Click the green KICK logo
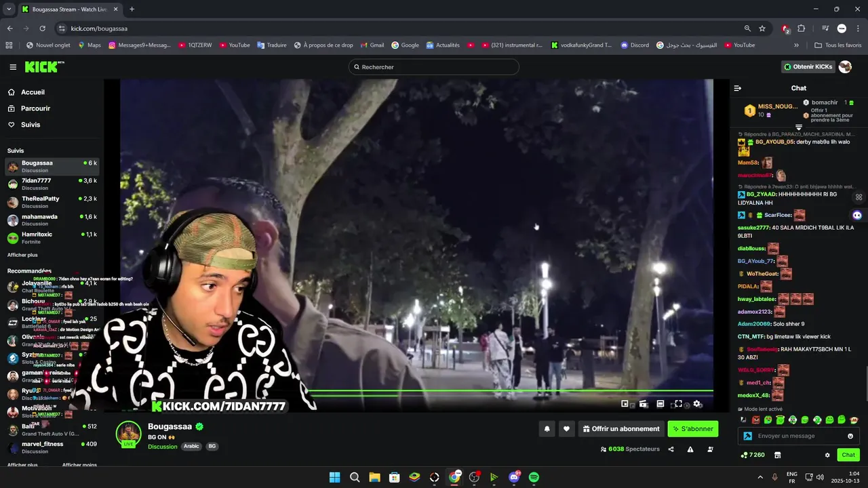This screenshot has width=868, height=488. [x=41, y=67]
